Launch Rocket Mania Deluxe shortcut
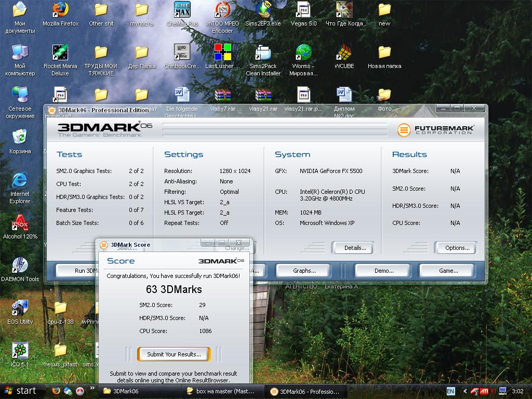Viewport: 532px width, 399px height. 60,60
